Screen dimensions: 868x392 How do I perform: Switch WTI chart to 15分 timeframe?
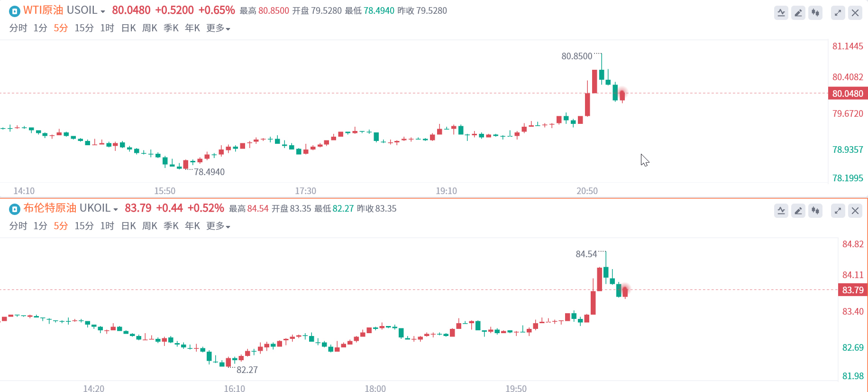(x=84, y=28)
